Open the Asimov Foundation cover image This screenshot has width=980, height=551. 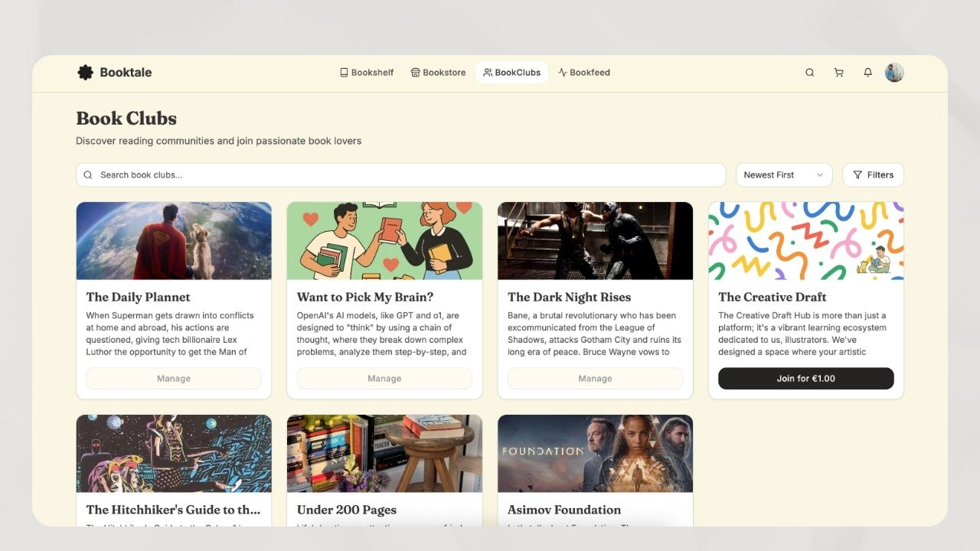point(595,454)
